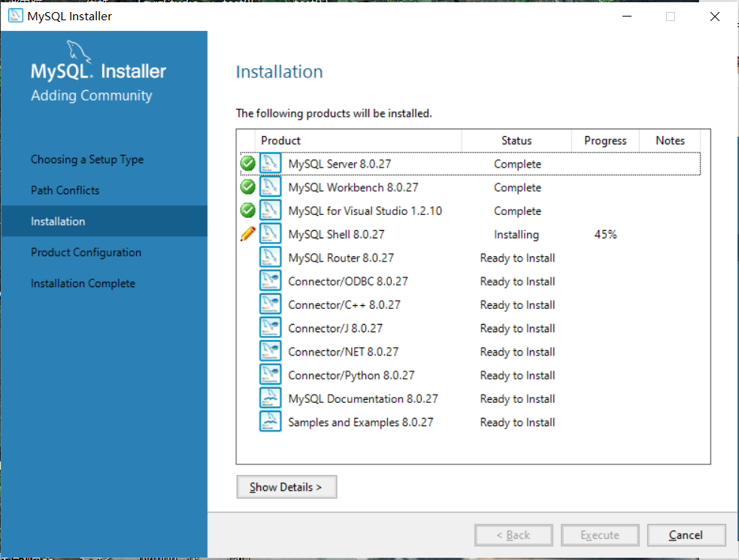Image resolution: width=739 pixels, height=560 pixels.
Task: Expand details with Show Details button
Action: pyautogui.click(x=286, y=486)
